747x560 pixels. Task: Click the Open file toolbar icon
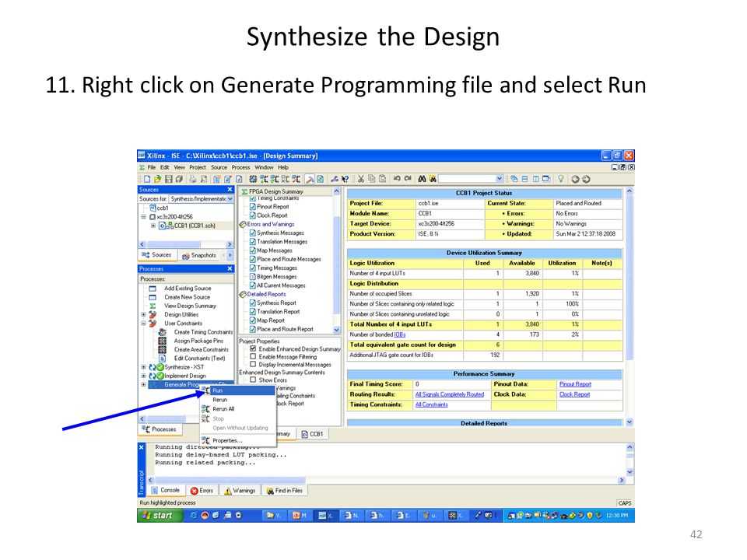(158, 179)
